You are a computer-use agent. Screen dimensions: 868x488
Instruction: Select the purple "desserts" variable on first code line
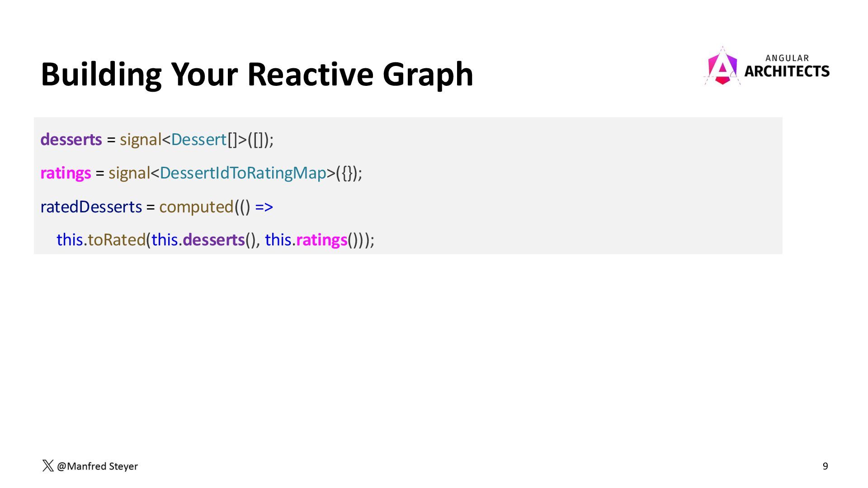tap(71, 140)
